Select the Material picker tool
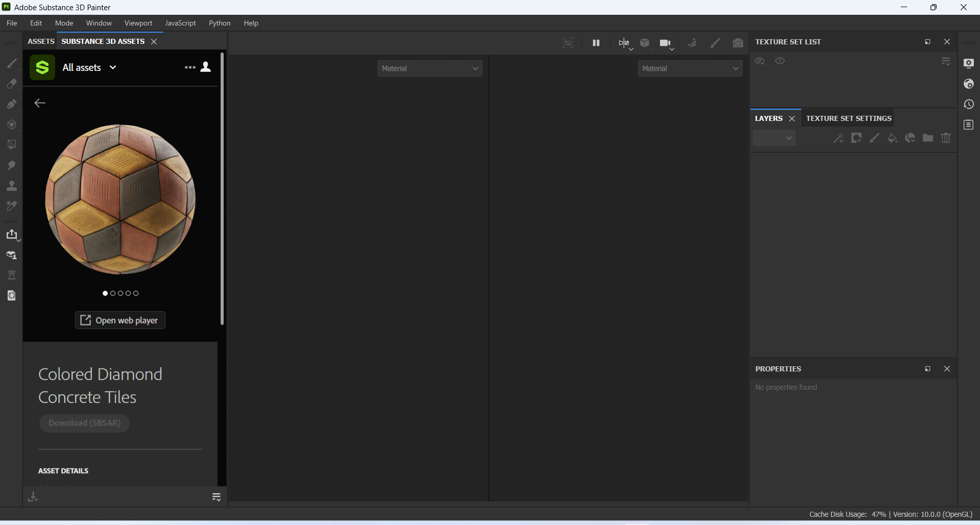980x525 pixels. [12, 206]
